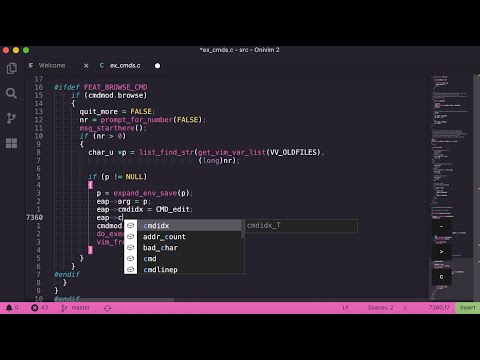The width and height of the screenshot is (480, 360).
Task: Open the Extensions sidebar icon
Action: tap(11, 143)
